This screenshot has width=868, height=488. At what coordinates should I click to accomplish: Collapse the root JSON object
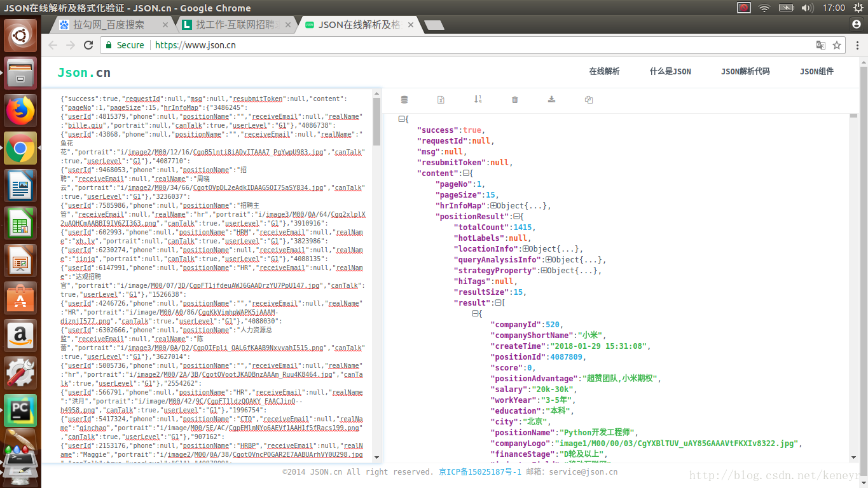click(401, 119)
